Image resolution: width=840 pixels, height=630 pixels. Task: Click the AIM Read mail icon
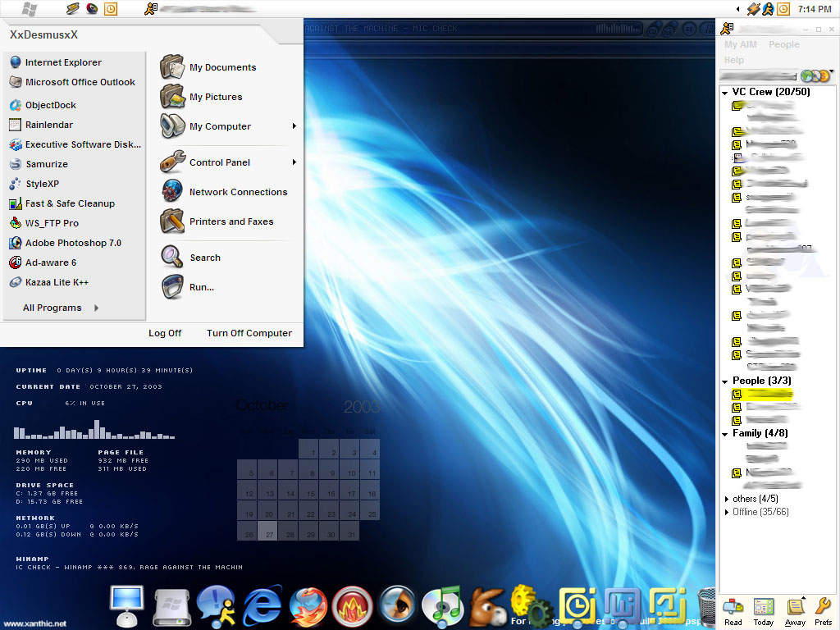point(733,611)
